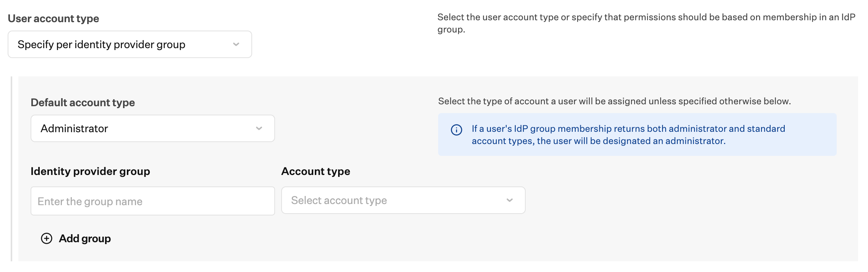Click the 'Account type' column heading
Image resolution: width=868 pixels, height=272 pixels.
pyautogui.click(x=316, y=171)
